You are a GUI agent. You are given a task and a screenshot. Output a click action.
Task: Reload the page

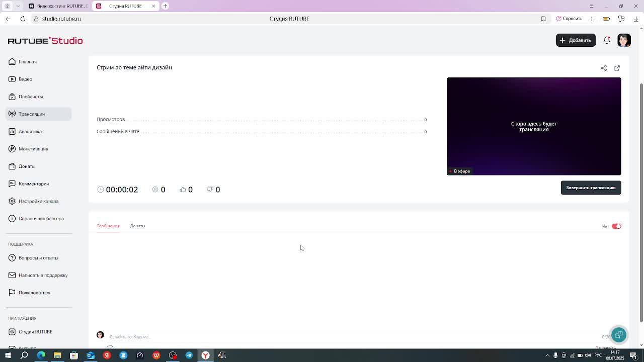pos(23,19)
